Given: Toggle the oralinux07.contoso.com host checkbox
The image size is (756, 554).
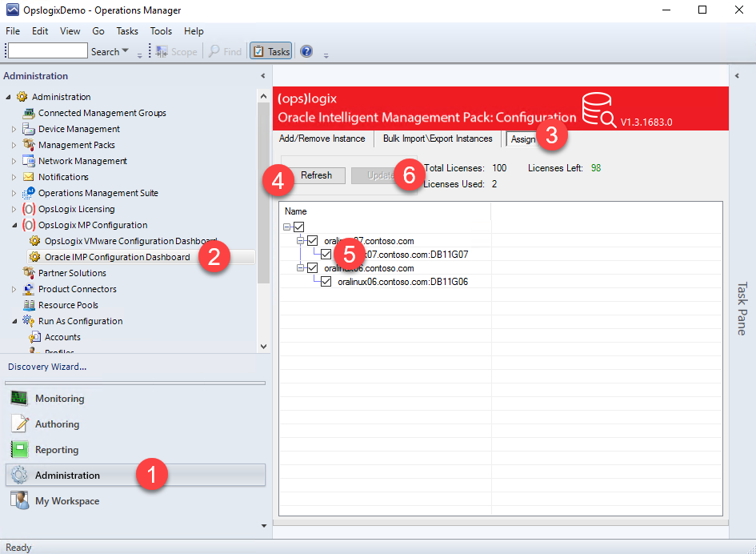Looking at the screenshot, I should 313,240.
